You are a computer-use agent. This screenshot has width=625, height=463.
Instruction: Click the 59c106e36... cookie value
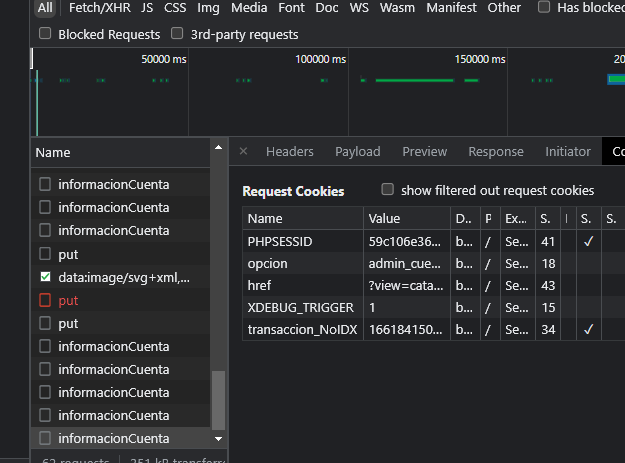point(405,242)
